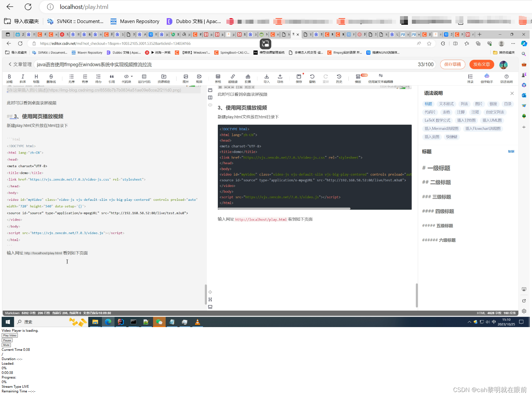Select the 插入甘特图 syntax tag
This screenshot has height=396, width=532.
point(466,120)
